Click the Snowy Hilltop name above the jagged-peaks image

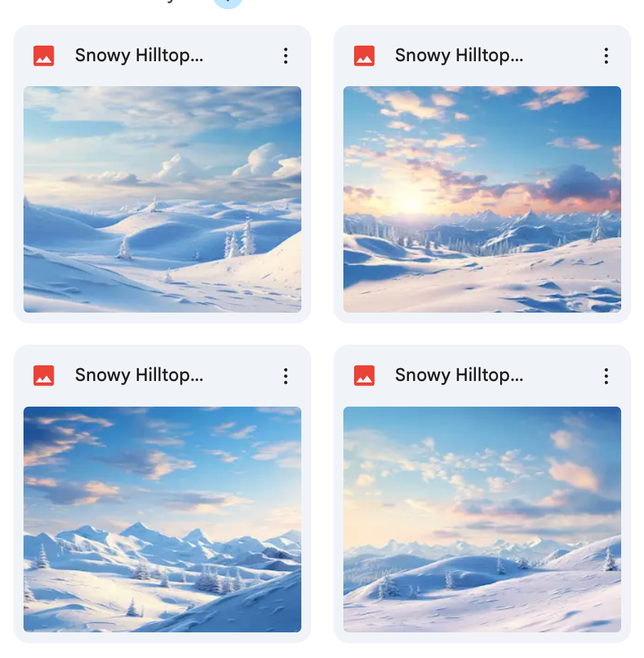[x=139, y=375]
